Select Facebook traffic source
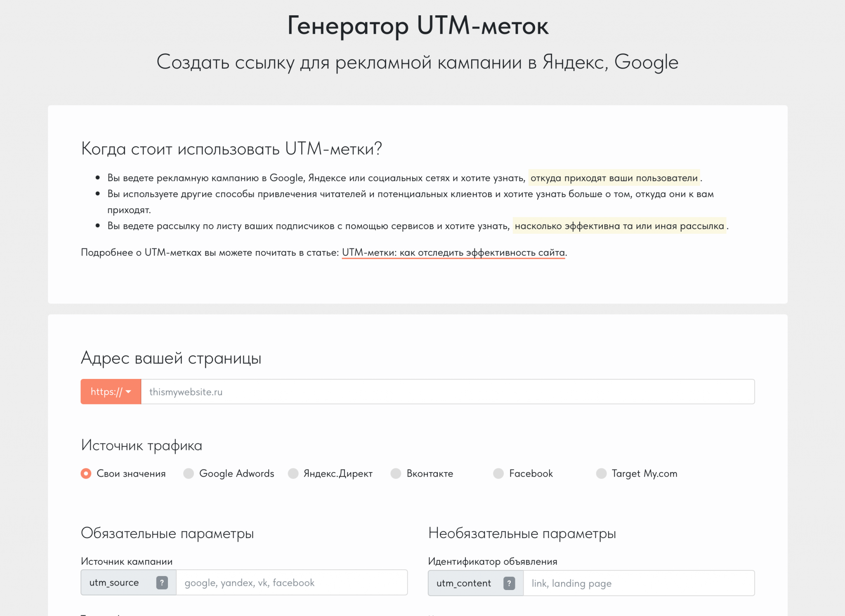The height and width of the screenshot is (616, 845). (x=498, y=473)
